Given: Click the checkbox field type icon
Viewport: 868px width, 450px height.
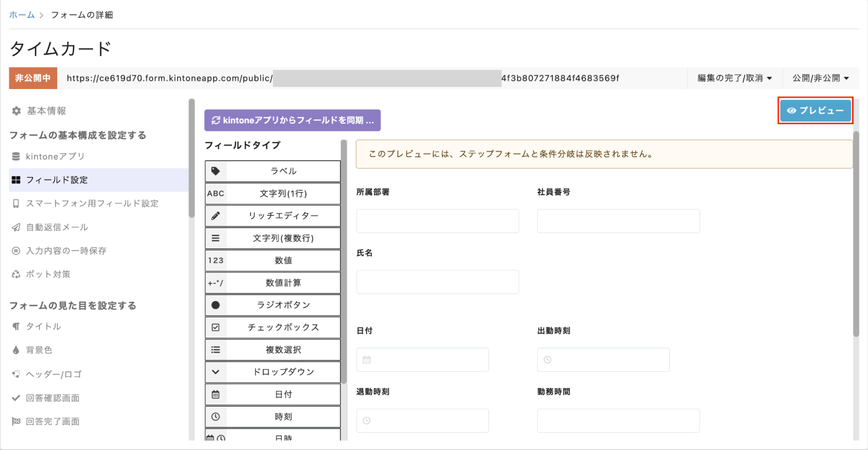Looking at the screenshot, I should click(215, 328).
